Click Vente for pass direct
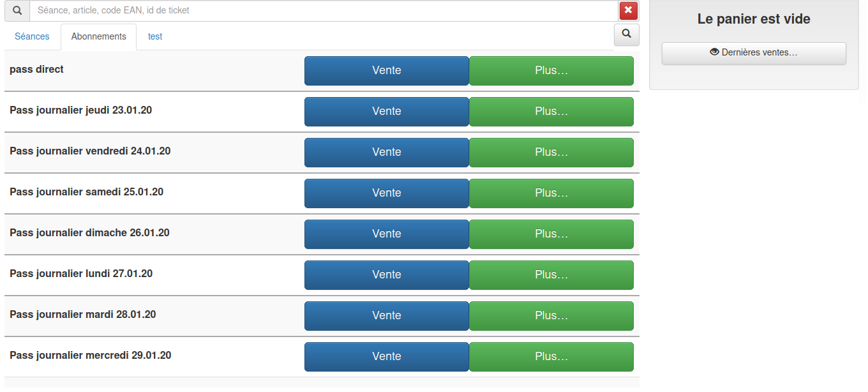This screenshot has height=392, width=868. point(387,71)
